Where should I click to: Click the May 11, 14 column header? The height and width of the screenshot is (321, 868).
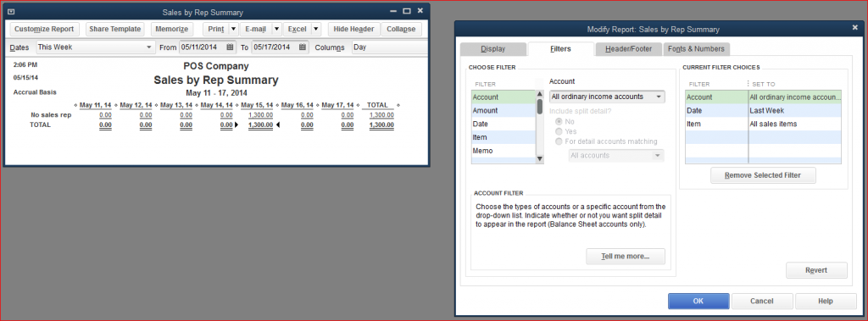tap(95, 105)
